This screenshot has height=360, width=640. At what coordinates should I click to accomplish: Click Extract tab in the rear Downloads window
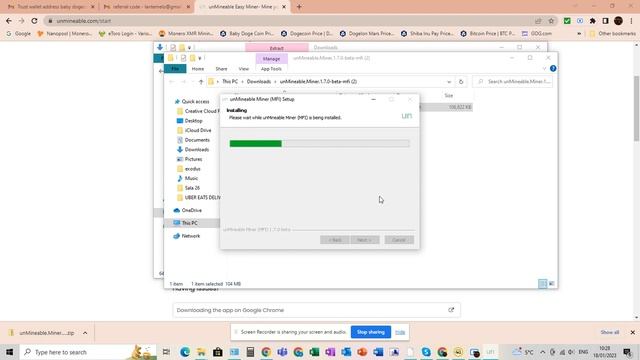pos(277,48)
